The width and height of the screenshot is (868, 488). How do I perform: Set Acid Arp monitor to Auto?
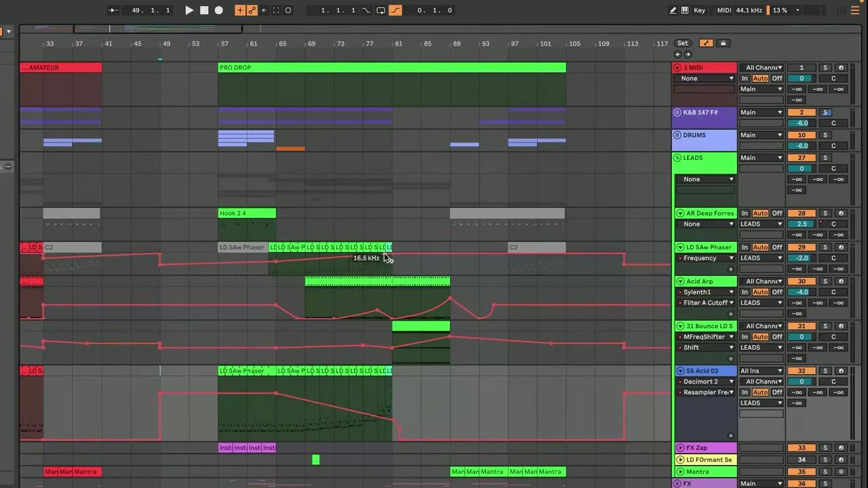761,292
